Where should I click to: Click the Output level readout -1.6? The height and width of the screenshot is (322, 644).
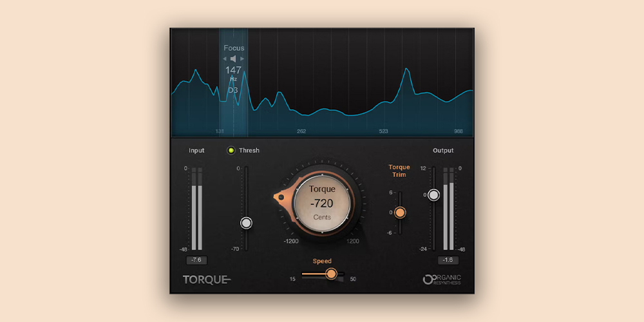[x=448, y=260]
